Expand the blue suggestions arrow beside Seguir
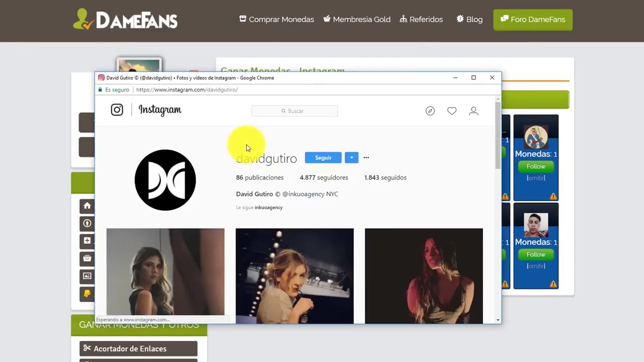644x362 pixels. tap(351, 158)
